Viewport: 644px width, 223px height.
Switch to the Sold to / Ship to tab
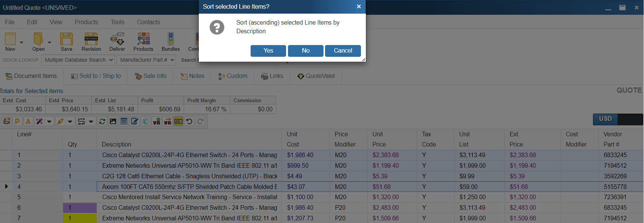pyautogui.click(x=96, y=76)
